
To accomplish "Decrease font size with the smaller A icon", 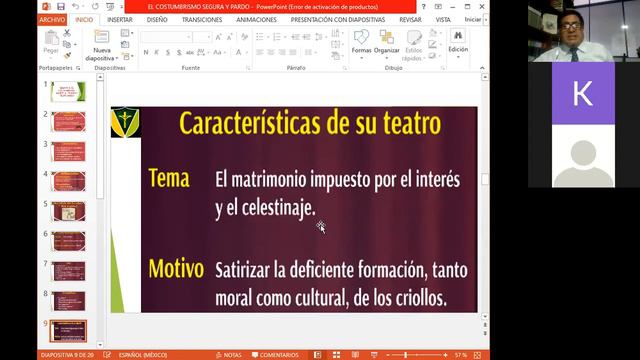I will coord(229,37).
